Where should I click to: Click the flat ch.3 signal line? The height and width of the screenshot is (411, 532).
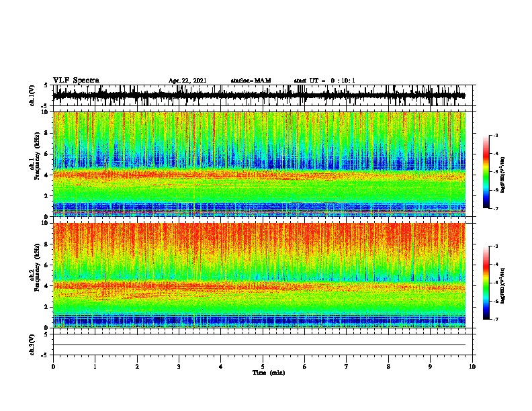click(x=259, y=345)
